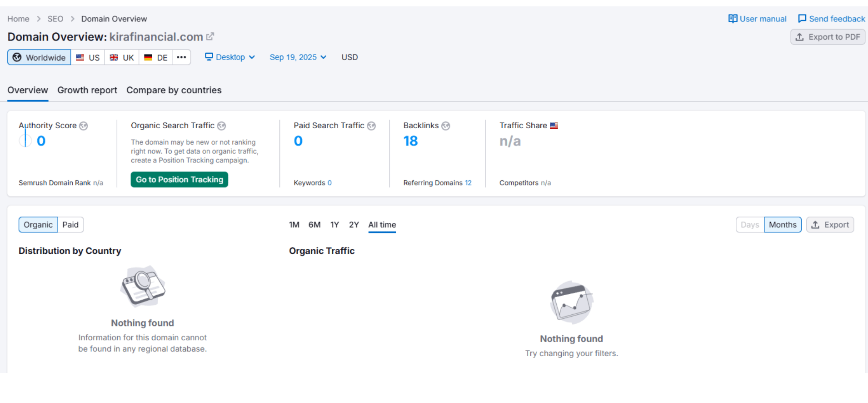Click the info icon next to Organic Search Traffic
This screenshot has width=868, height=403.
221,126
